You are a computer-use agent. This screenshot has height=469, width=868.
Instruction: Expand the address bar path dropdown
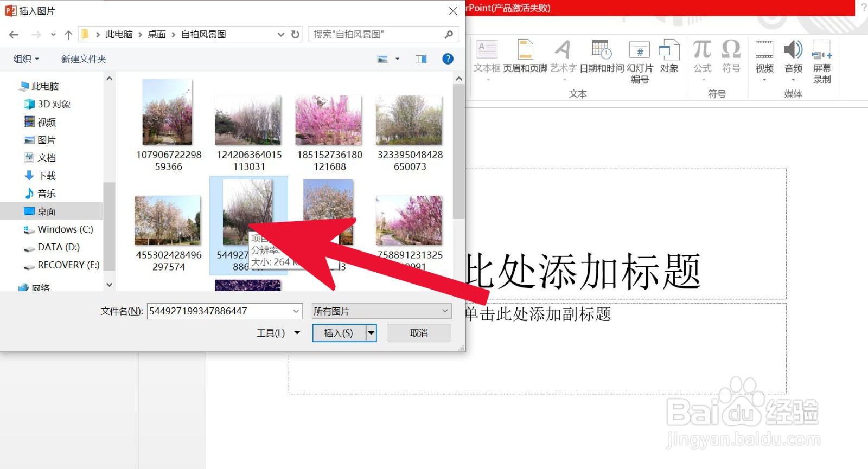tap(280, 34)
